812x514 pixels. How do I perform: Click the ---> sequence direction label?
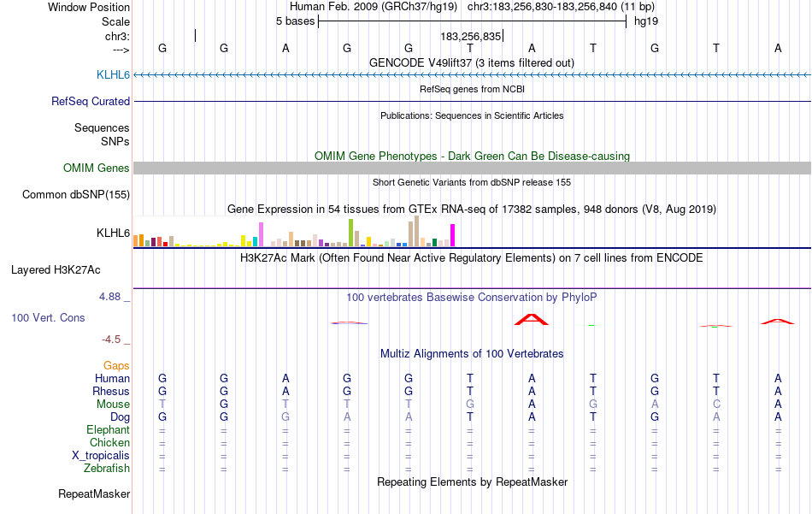pyautogui.click(x=121, y=50)
